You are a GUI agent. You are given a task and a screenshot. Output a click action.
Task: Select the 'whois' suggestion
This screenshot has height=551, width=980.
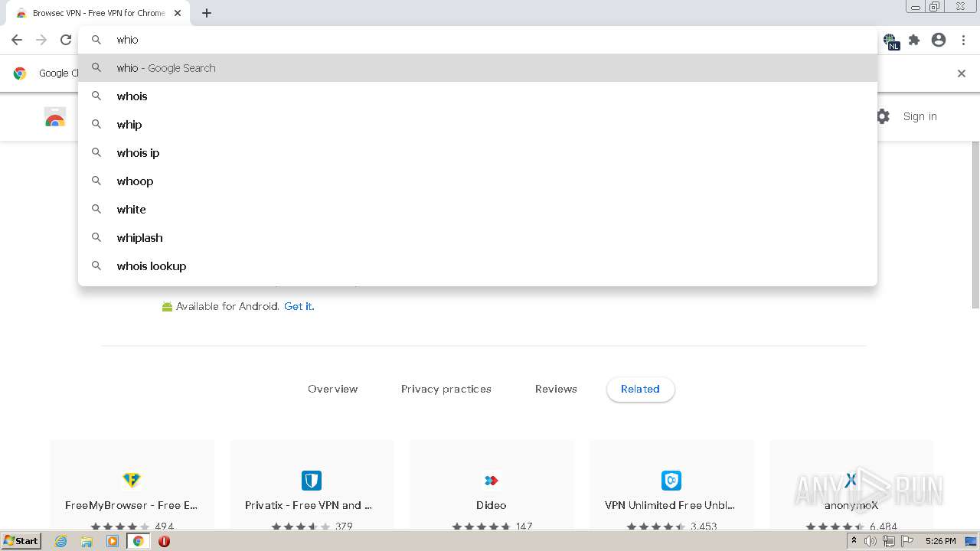tap(478, 96)
